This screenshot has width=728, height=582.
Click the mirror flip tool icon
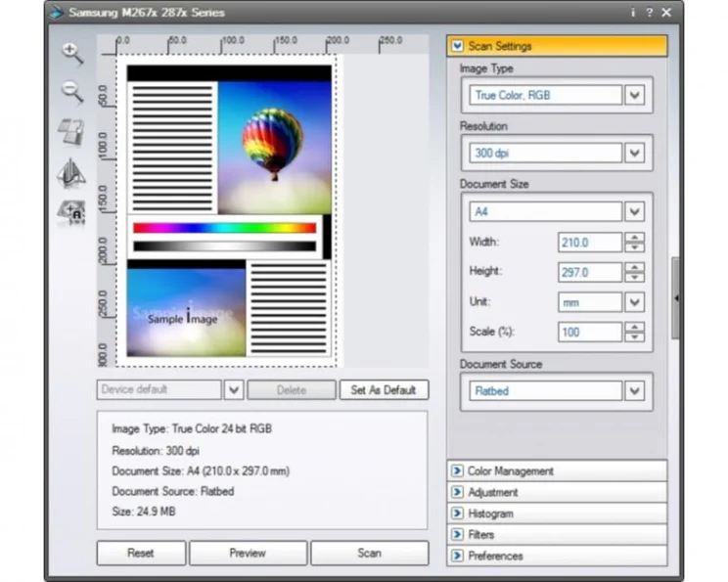[x=71, y=173]
